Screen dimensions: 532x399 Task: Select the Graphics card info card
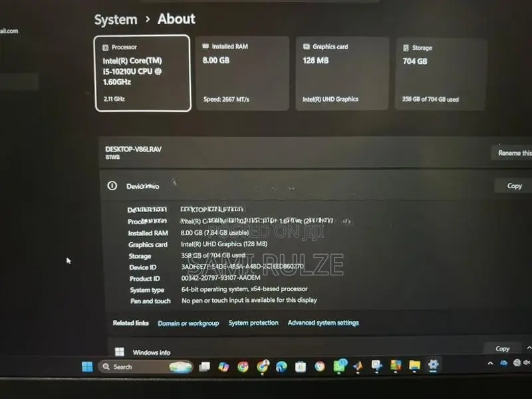(342, 74)
